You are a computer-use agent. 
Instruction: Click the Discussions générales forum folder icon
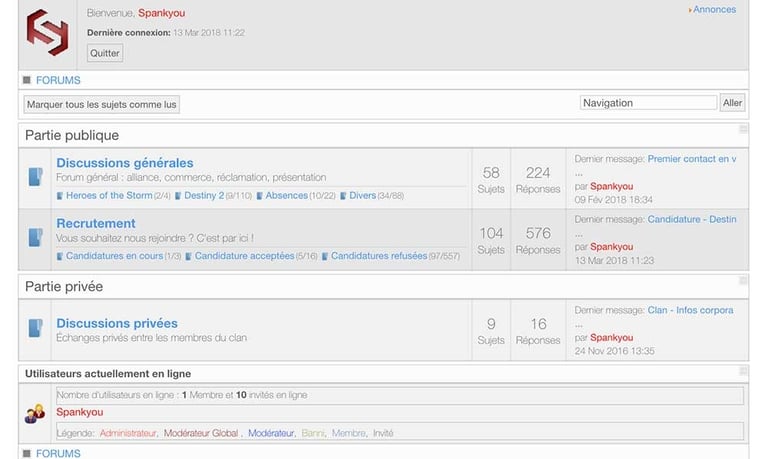point(35,177)
